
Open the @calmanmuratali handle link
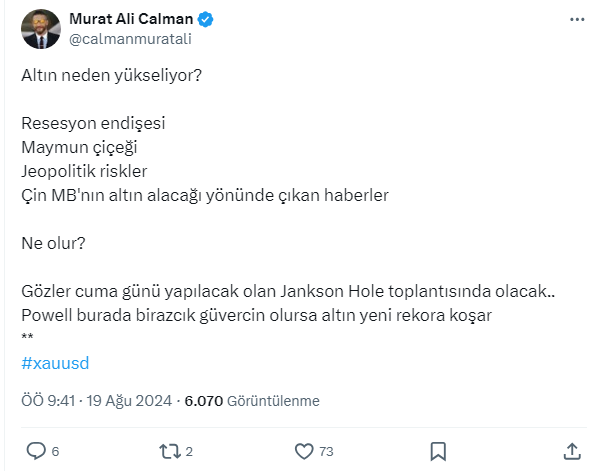129,39
